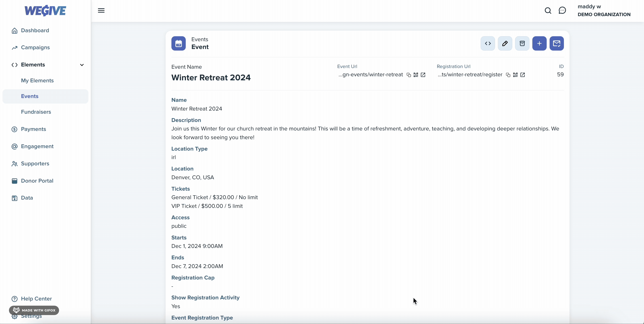
Task: Click the Show Registration Activity value Yes
Action: 175,307
